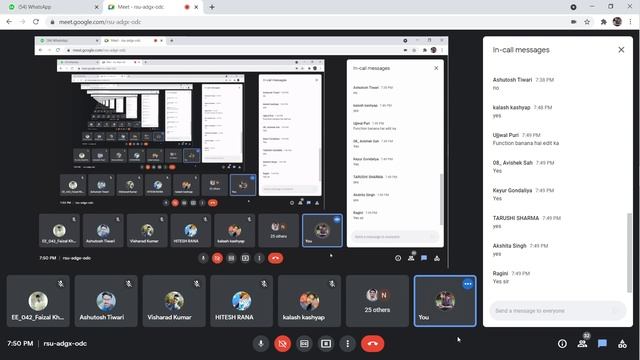Show the participants list with count 32
The height and width of the screenshot is (360, 640).
[582, 343]
